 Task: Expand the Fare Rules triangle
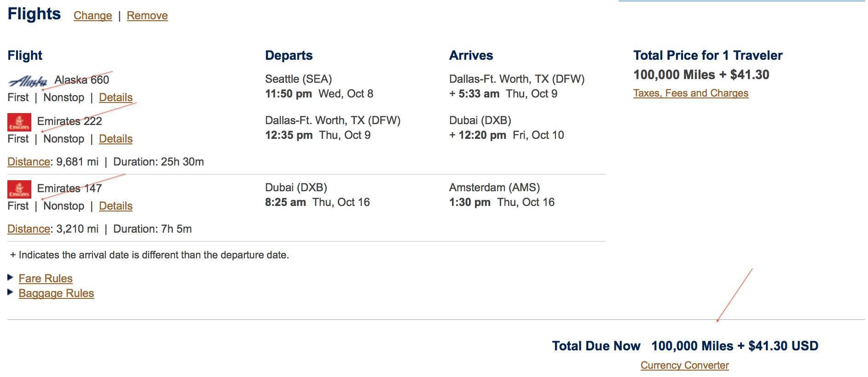click(11, 278)
